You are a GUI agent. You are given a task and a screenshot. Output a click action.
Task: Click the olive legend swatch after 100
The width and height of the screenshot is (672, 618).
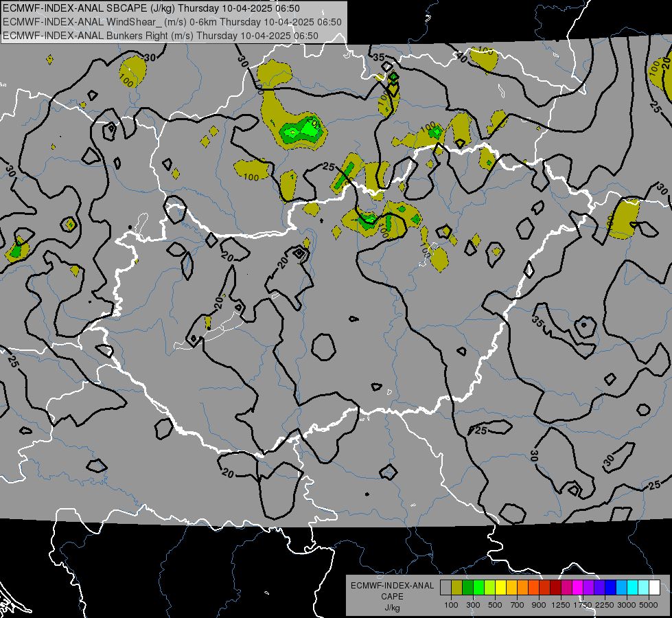[x=457, y=588]
